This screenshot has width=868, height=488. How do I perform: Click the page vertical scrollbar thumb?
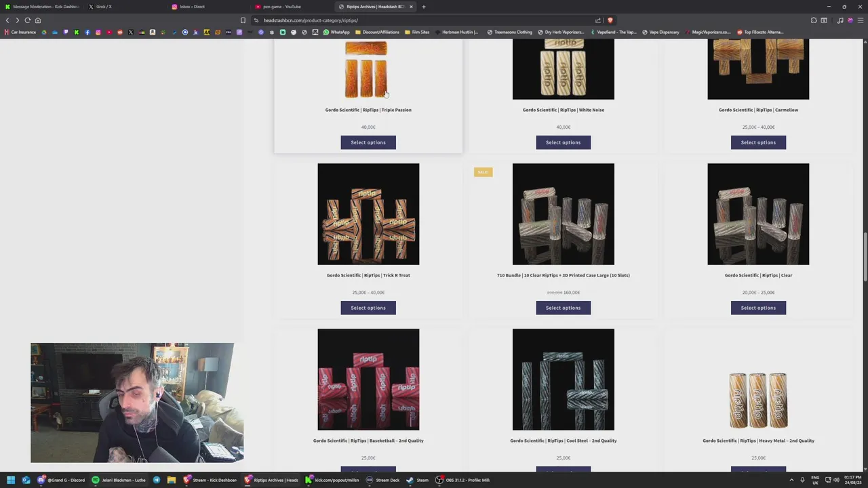(x=865, y=258)
